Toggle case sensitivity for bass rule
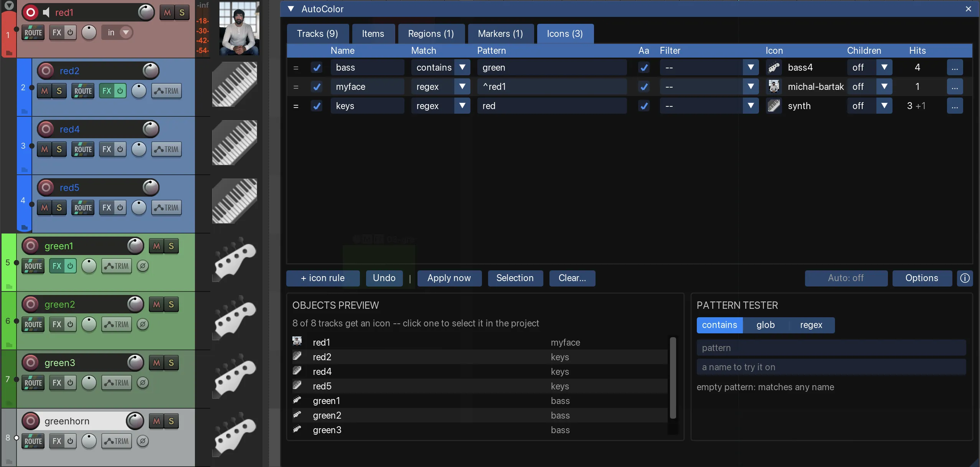The height and width of the screenshot is (467, 980). (x=644, y=68)
